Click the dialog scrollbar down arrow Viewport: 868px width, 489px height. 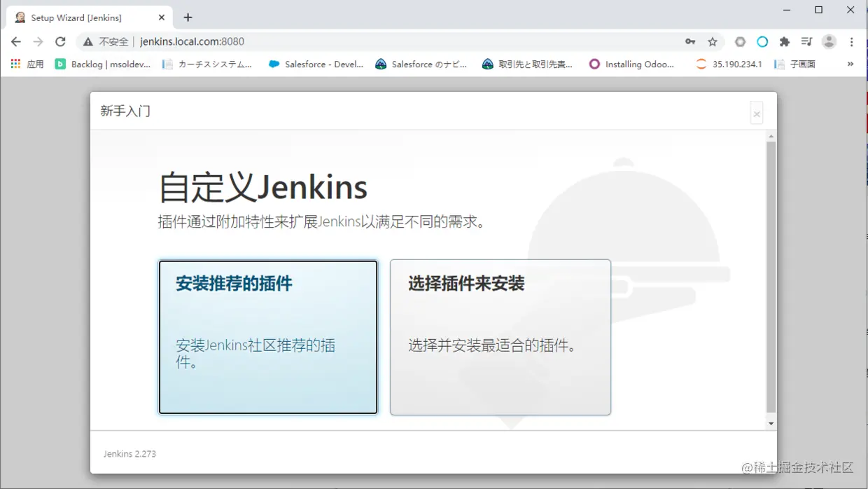click(x=771, y=423)
